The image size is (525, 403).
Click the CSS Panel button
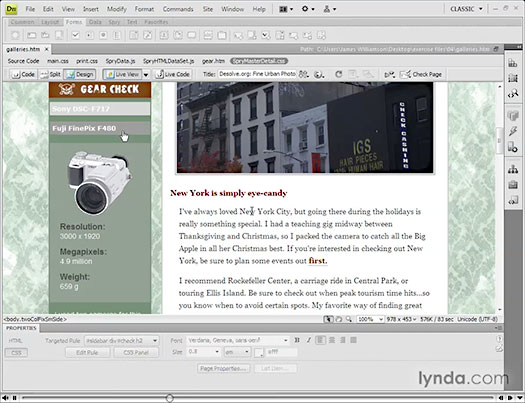[x=136, y=352]
